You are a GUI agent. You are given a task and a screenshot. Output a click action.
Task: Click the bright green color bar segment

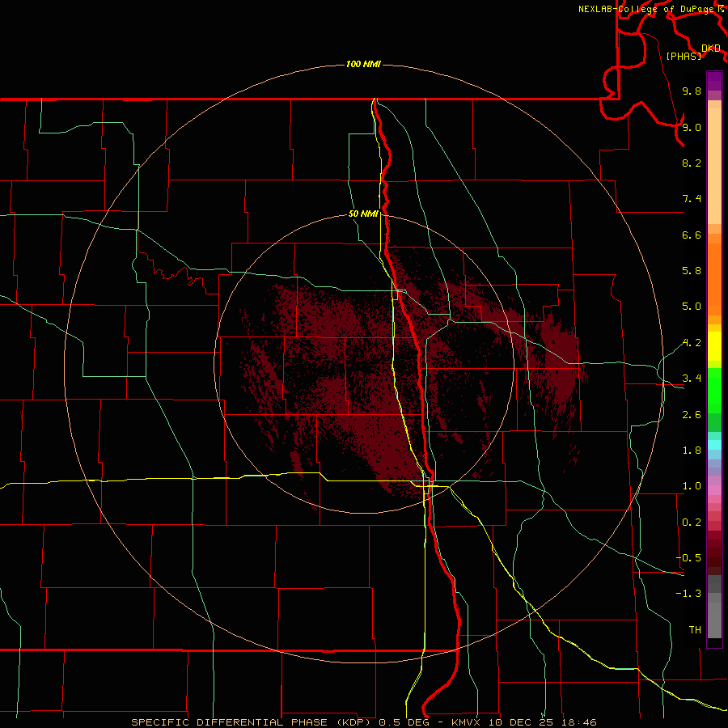point(714,390)
